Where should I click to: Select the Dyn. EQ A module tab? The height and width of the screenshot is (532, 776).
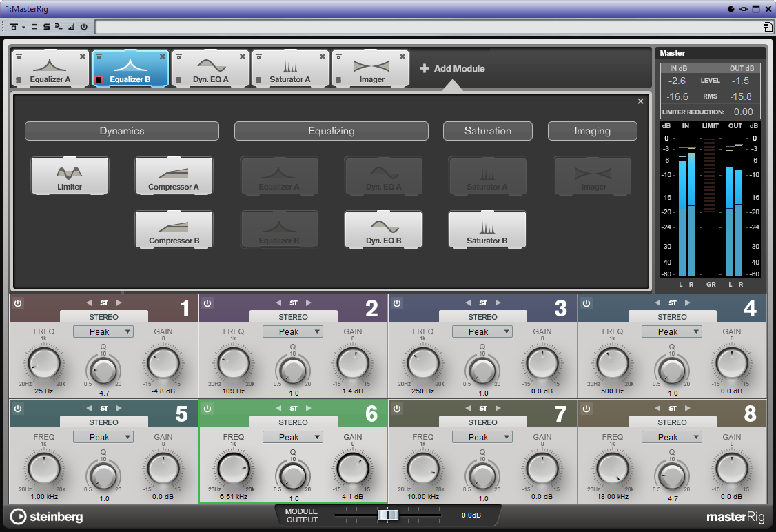tap(210, 69)
